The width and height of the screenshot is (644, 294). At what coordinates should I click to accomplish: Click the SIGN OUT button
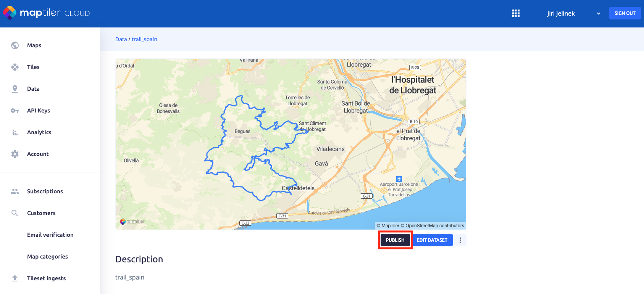coord(625,13)
